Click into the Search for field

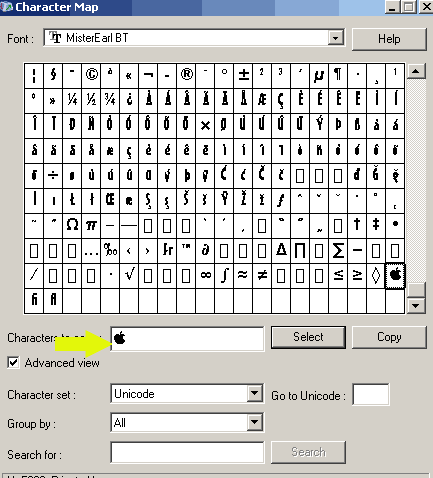click(x=187, y=452)
